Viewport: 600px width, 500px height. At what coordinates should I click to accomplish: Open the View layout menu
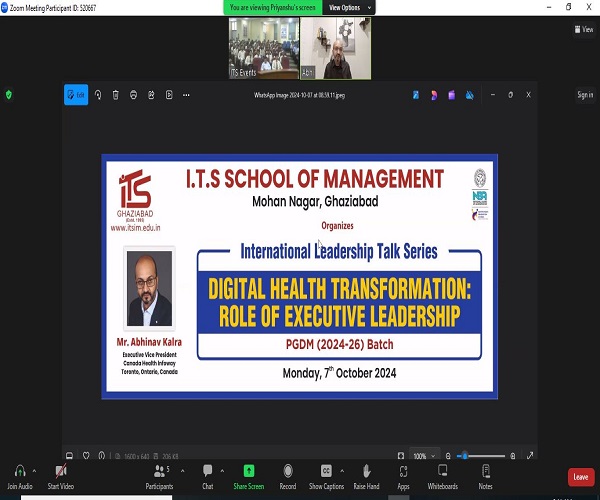click(584, 29)
